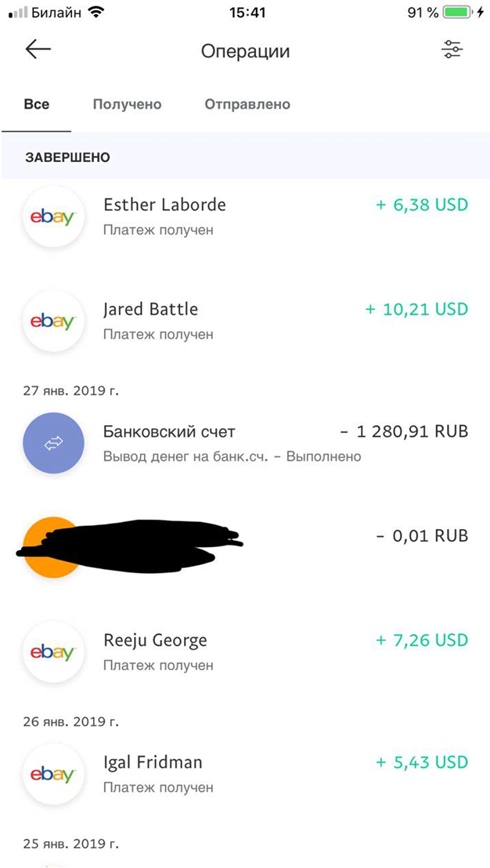Click the back arrow to return

(x=36, y=50)
